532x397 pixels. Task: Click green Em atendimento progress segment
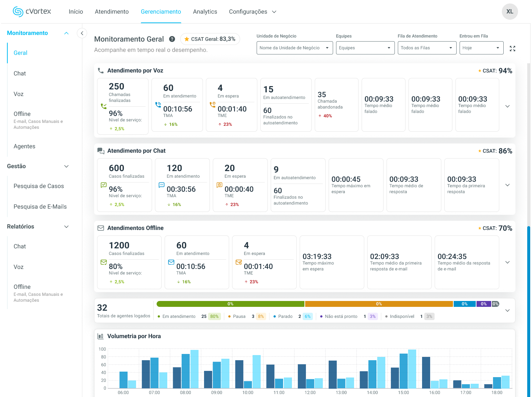tap(231, 304)
